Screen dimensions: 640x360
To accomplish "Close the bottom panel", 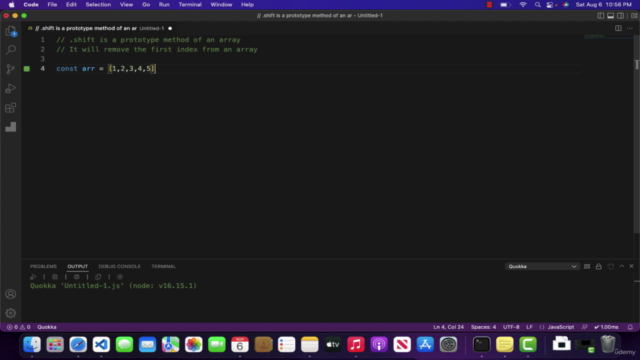I will pyautogui.click(x=631, y=266).
